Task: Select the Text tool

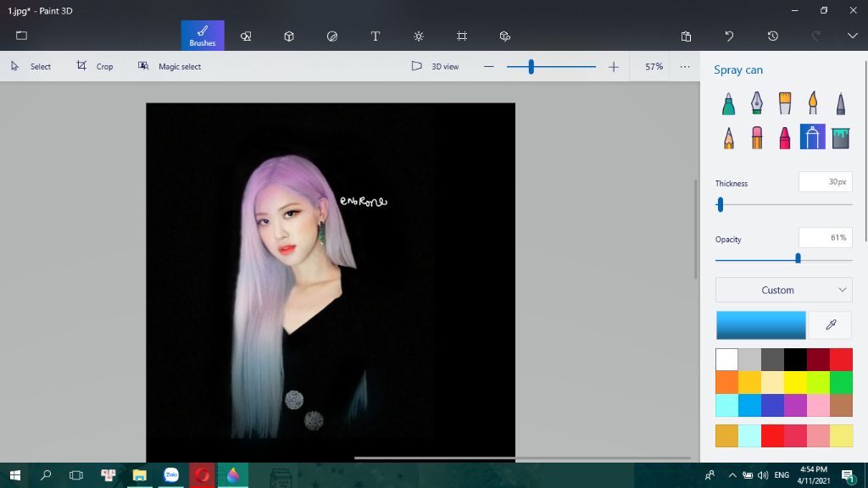Action: point(376,36)
